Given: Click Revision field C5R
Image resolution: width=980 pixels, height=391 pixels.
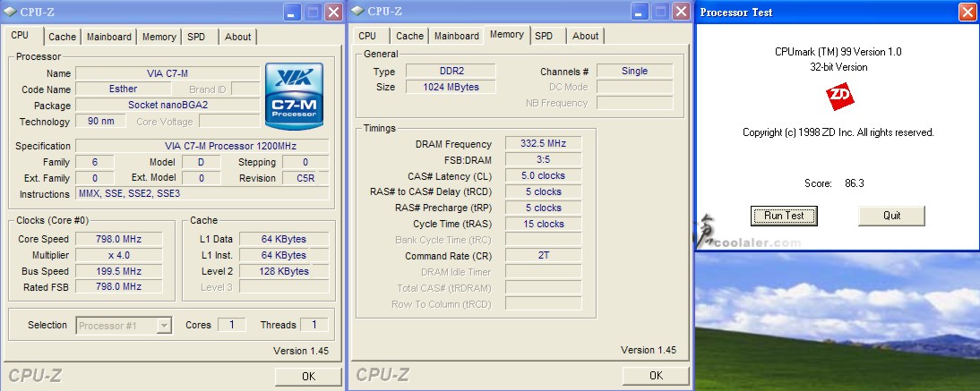Looking at the screenshot, I should click(x=305, y=178).
